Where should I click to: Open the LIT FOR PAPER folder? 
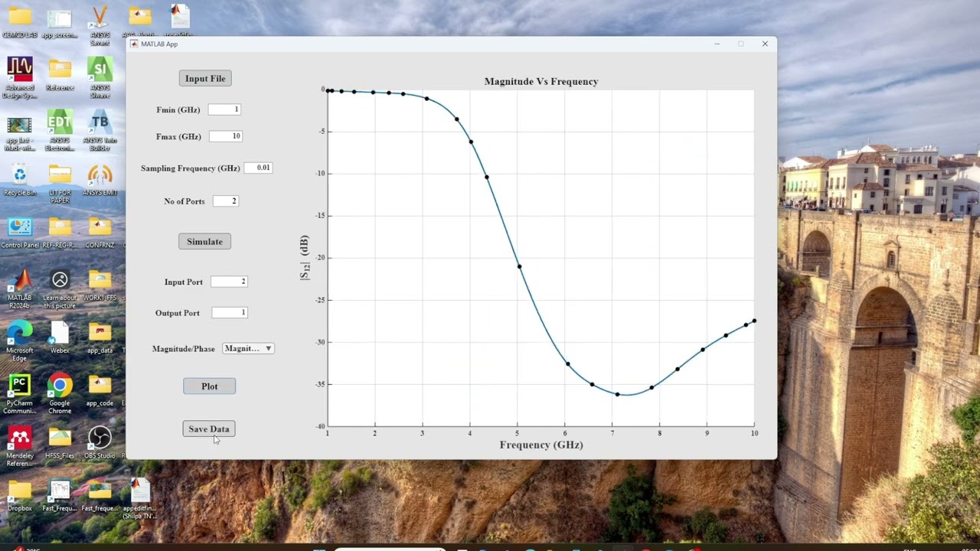60,183
